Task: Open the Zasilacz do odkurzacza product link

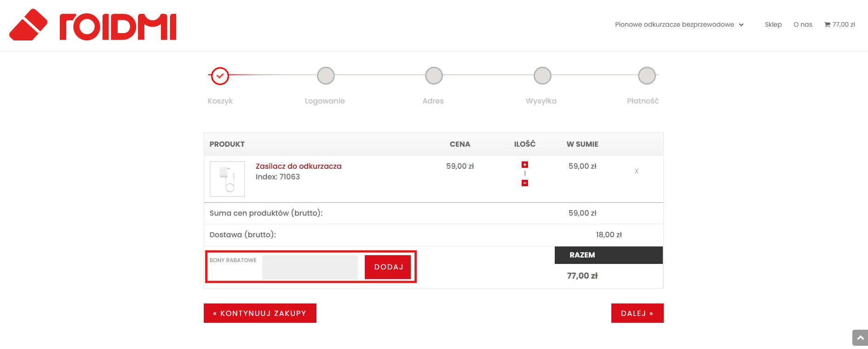Action: 299,166
